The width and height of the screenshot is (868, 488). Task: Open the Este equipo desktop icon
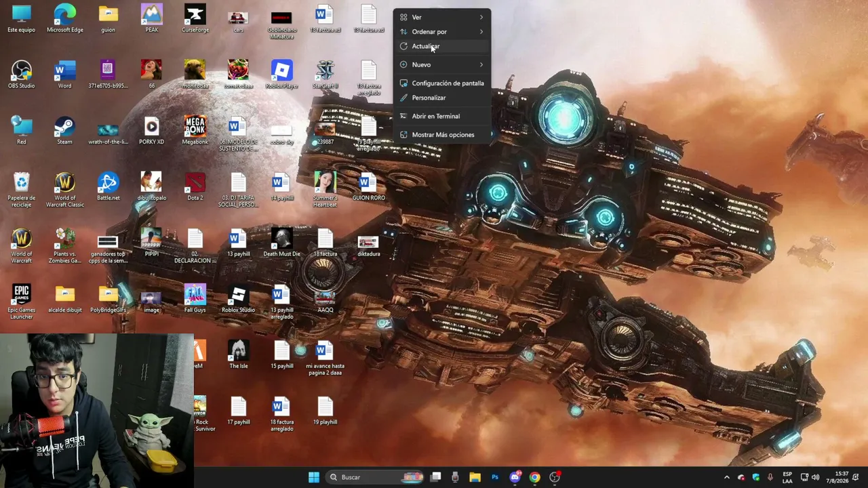(x=21, y=19)
